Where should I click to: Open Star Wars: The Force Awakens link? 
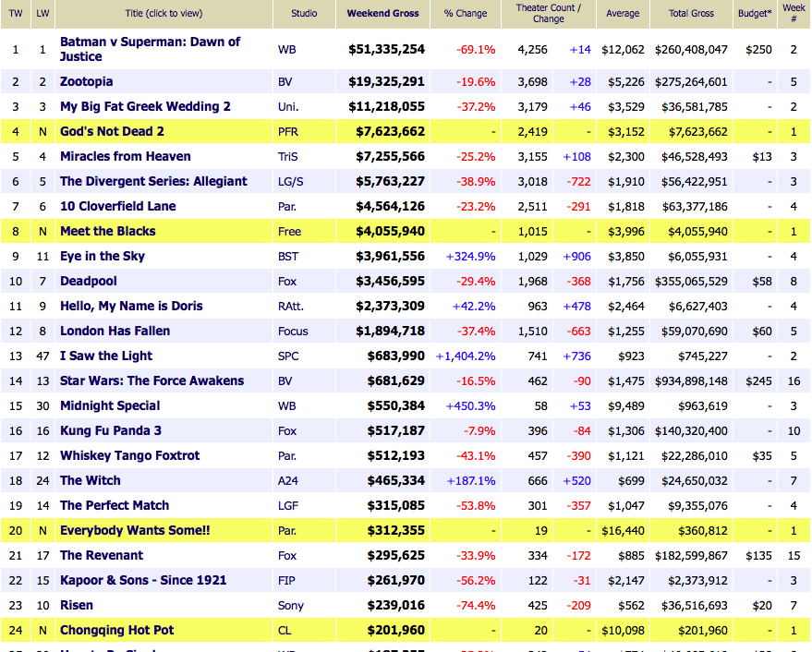[x=151, y=380]
